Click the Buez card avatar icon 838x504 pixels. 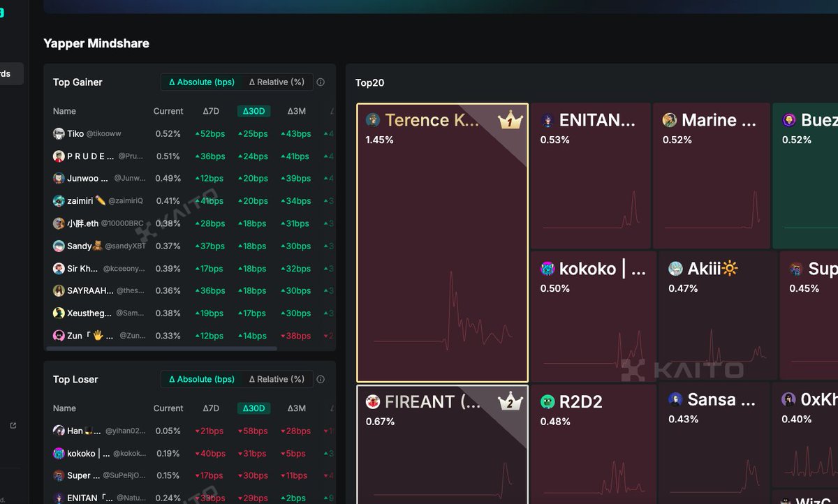click(789, 120)
